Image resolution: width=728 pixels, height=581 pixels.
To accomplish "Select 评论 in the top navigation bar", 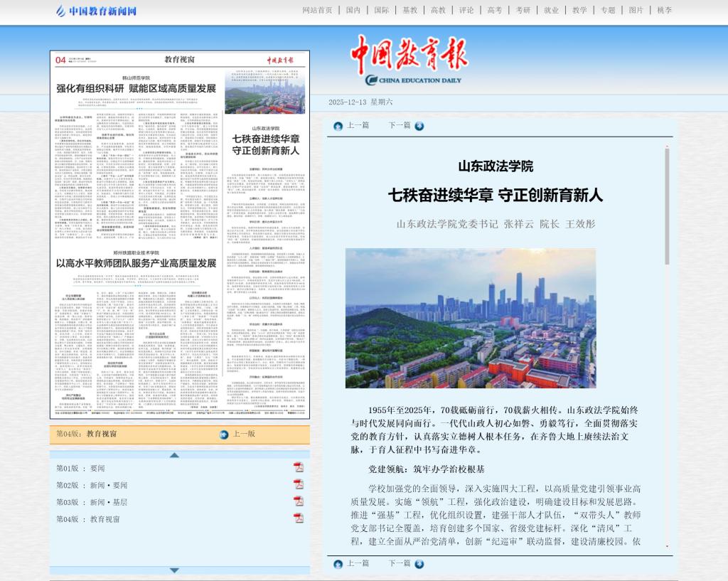I will pyautogui.click(x=466, y=10).
